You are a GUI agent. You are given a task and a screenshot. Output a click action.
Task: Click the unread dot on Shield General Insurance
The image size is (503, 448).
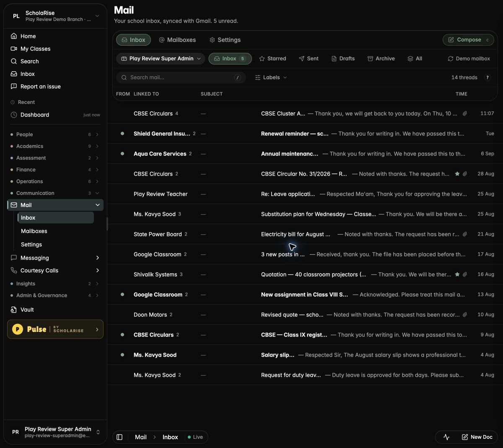pos(122,134)
